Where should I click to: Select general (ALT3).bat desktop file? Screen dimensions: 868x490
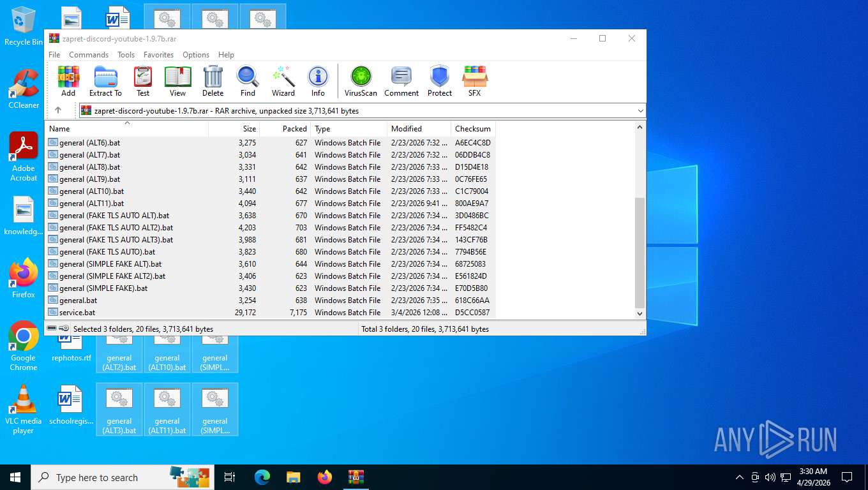point(119,409)
